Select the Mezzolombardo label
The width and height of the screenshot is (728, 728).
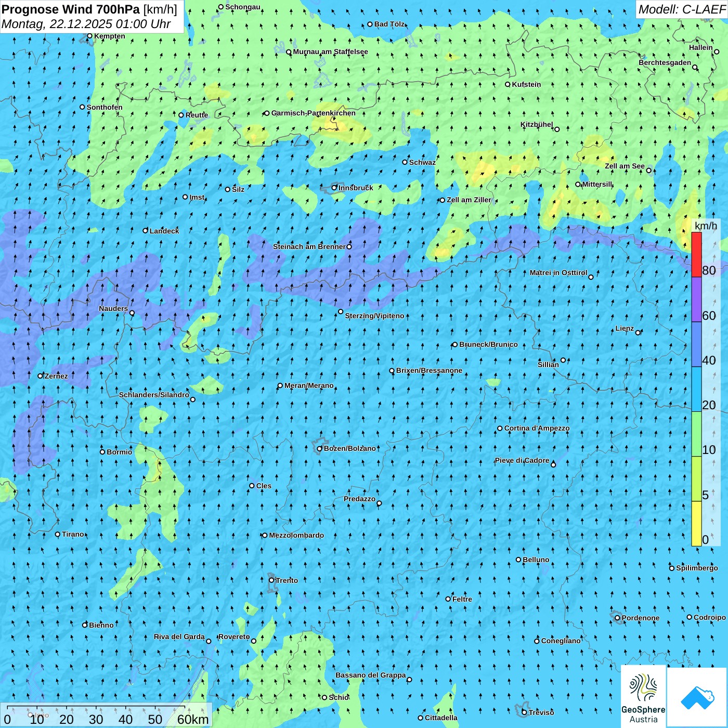coord(296,535)
